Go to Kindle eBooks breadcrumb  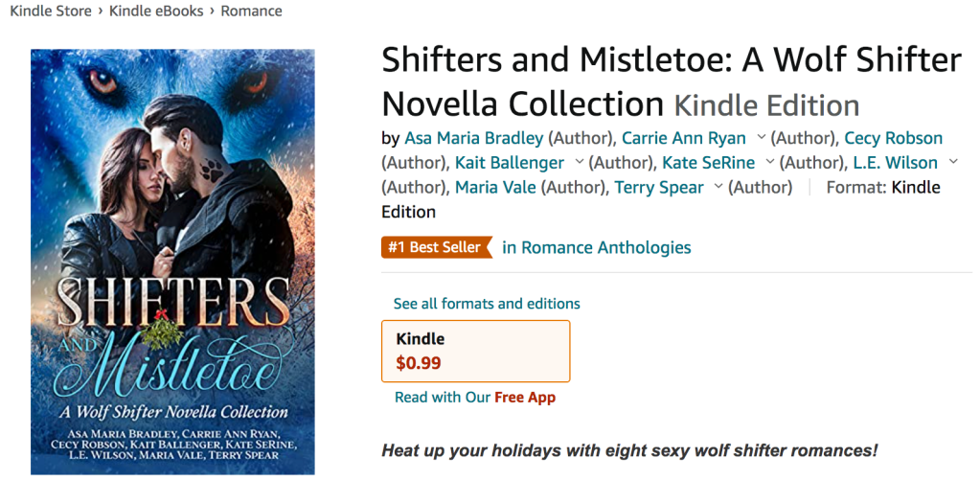[156, 11]
